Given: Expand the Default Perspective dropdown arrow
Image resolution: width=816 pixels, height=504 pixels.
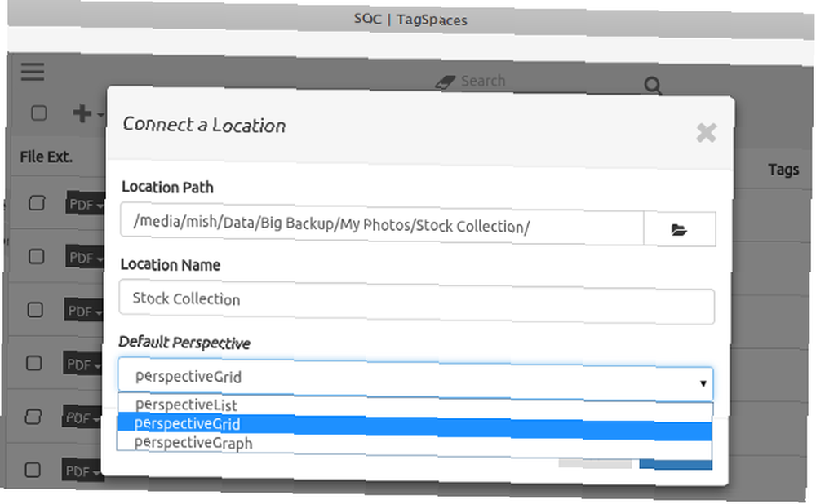Looking at the screenshot, I should [703, 383].
